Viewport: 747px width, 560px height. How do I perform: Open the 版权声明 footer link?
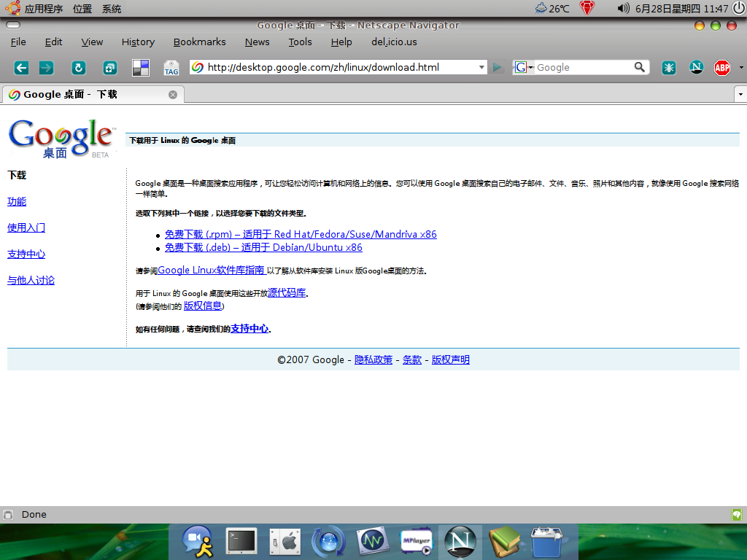click(451, 359)
